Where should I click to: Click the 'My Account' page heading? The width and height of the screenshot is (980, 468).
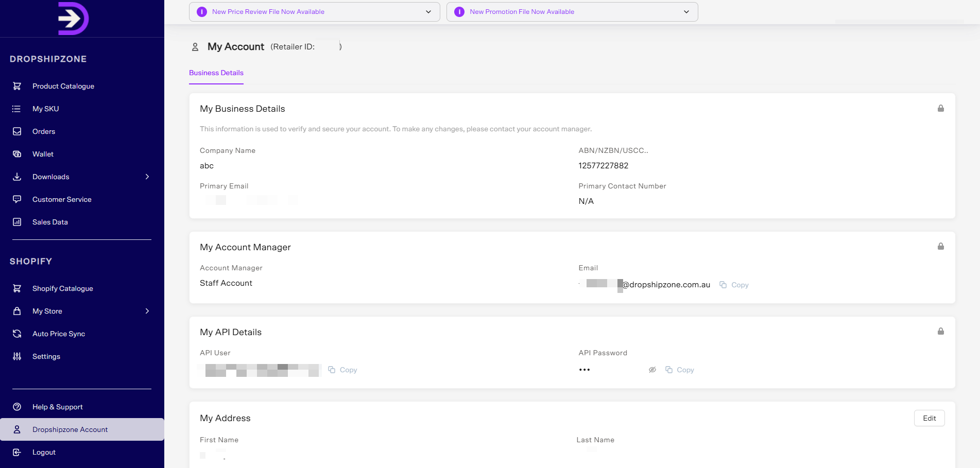(x=236, y=47)
